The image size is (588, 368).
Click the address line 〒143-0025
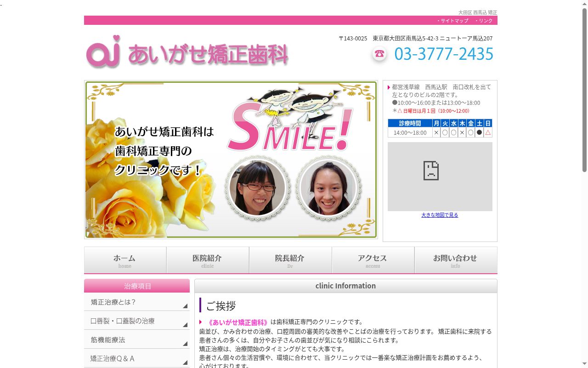click(415, 38)
